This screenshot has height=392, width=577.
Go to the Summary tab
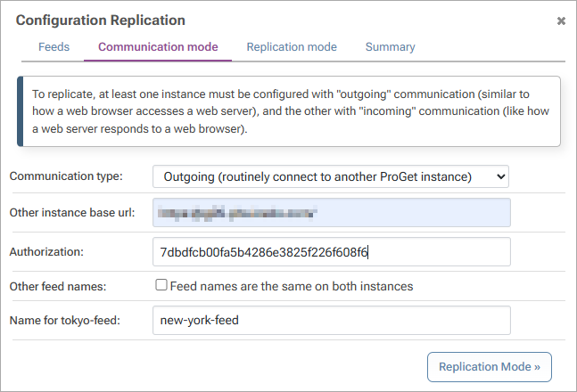[390, 47]
